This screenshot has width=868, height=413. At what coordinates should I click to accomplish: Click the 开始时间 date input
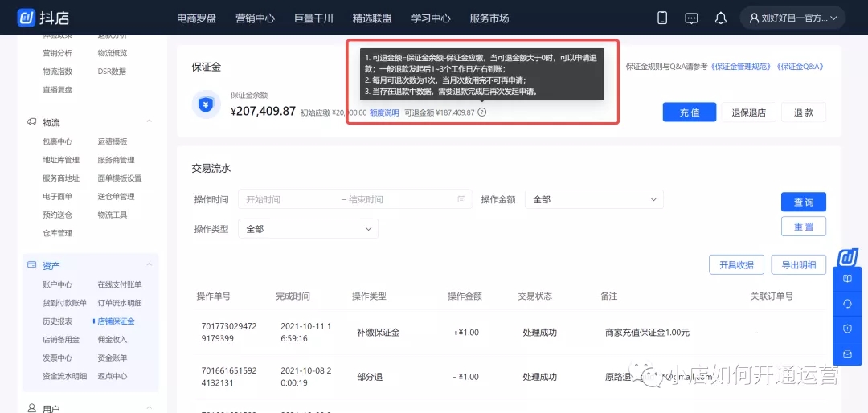click(x=288, y=199)
